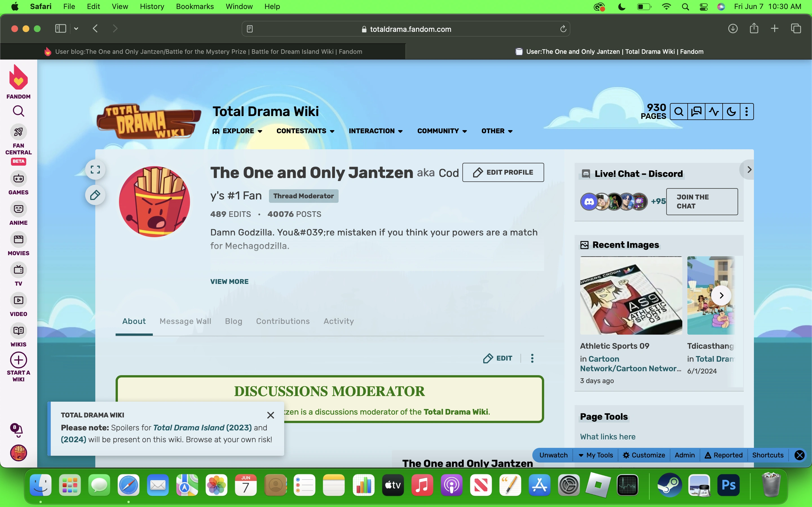812x507 pixels.
Task: Click the Fandom notifications bell icon
Action: pos(18,430)
